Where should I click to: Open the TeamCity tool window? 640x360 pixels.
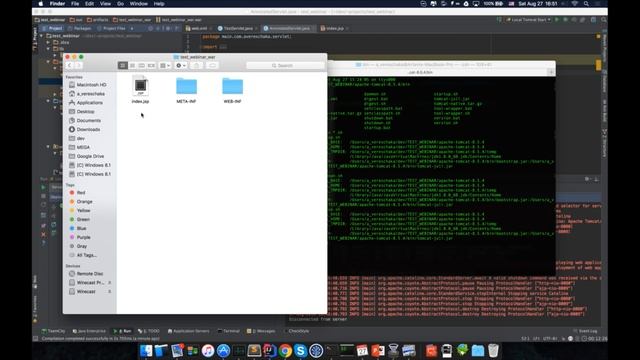(53, 331)
